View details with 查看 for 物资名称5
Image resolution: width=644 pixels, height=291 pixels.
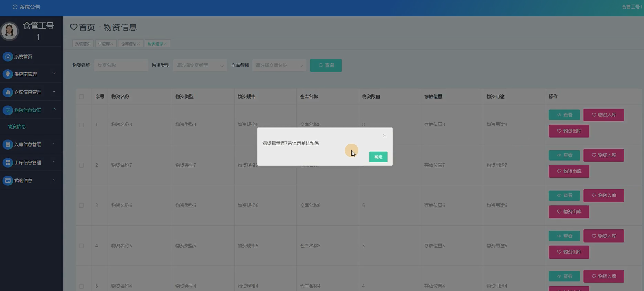564,236
